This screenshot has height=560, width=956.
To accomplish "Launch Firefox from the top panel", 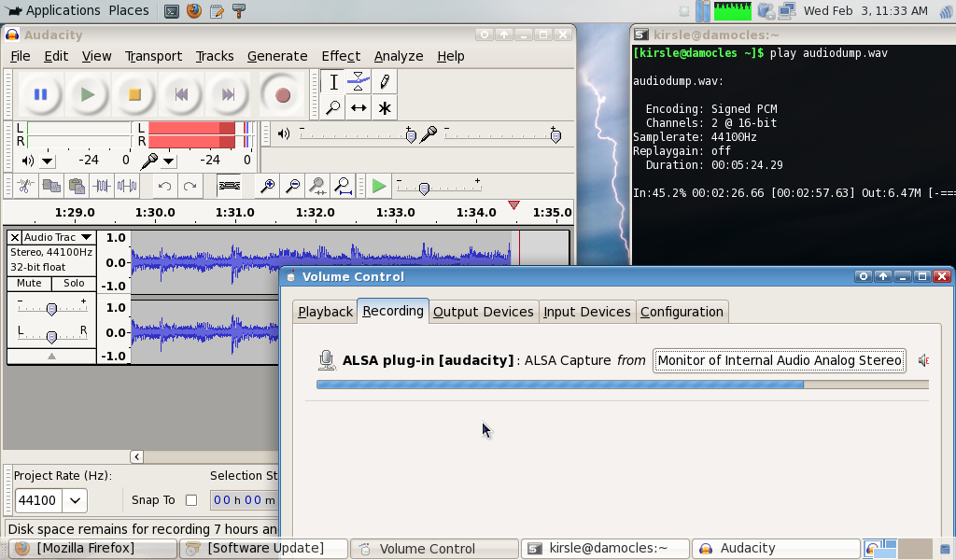I will [194, 11].
